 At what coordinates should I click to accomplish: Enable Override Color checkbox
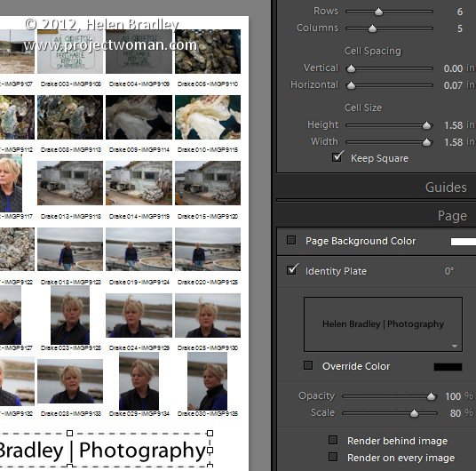308,365
